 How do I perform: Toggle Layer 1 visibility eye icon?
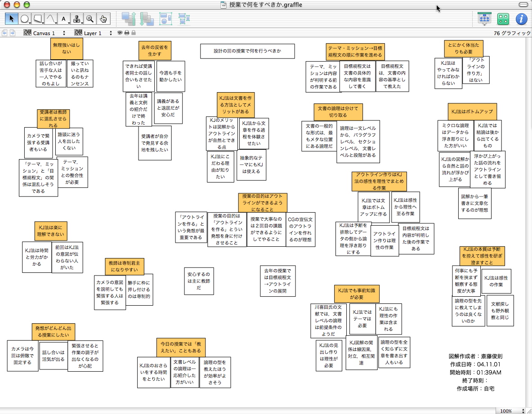coord(120,33)
